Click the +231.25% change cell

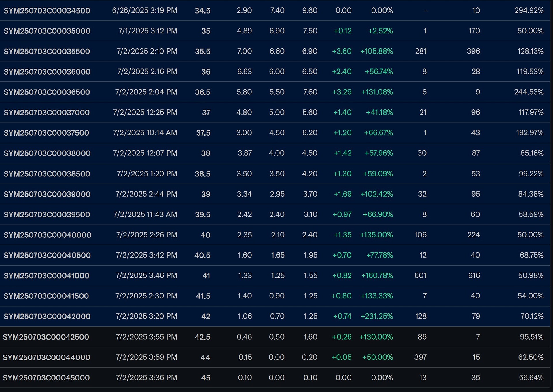(376, 316)
